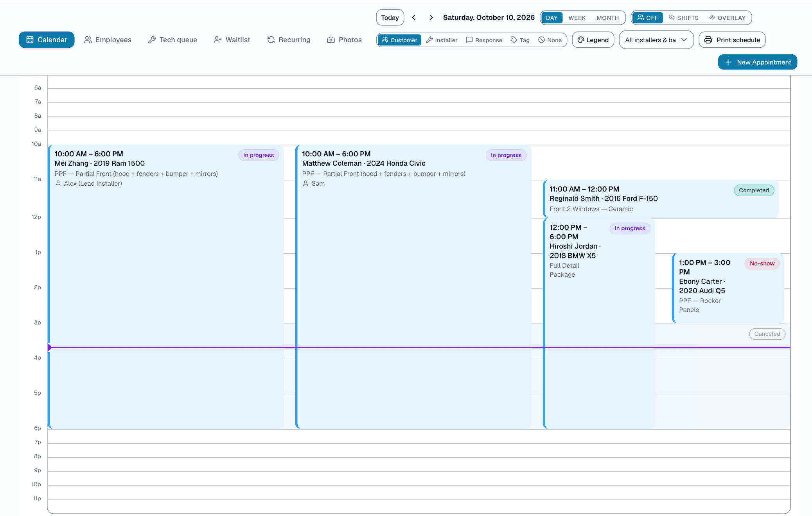The height and width of the screenshot is (516, 812).
Task: Open the Recurring tab
Action: [x=289, y=40]
